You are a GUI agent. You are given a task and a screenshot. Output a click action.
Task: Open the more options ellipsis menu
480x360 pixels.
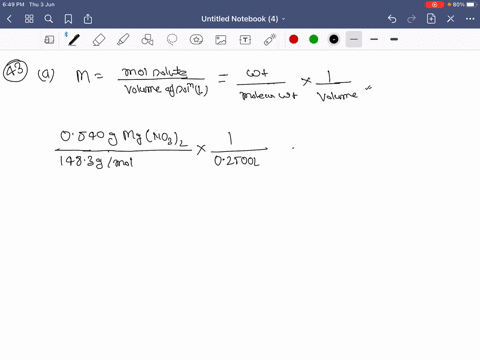(470, 19)
